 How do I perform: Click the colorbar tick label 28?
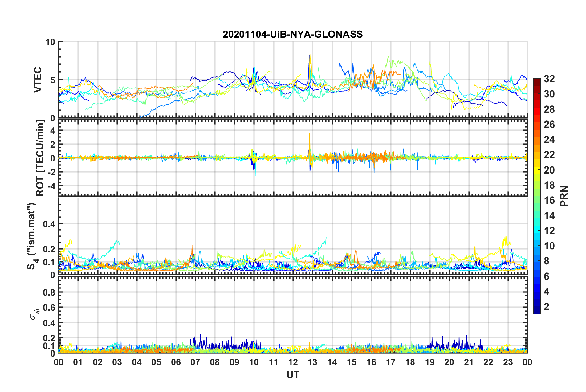coord(549,109)
